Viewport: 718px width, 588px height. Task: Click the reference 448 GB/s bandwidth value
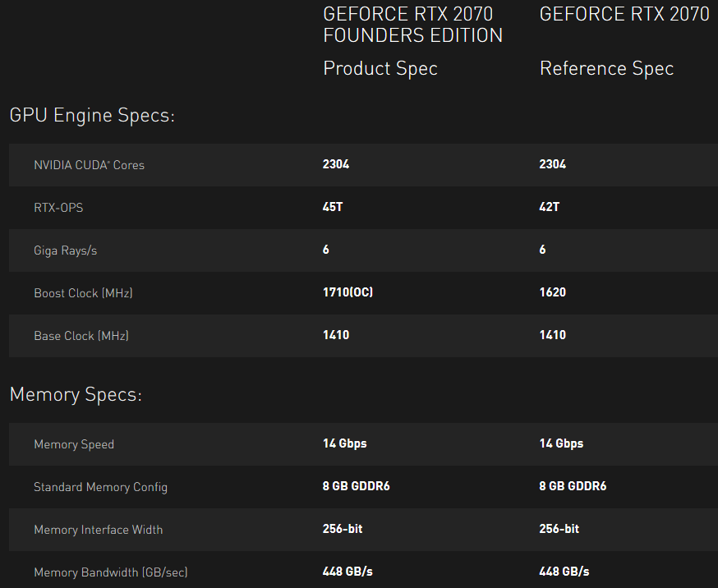pyautogui.click(x=564, y=572)
